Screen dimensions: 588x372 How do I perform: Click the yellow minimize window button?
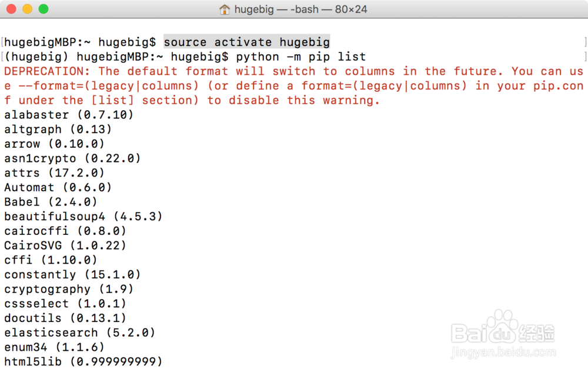click(28, 9)
